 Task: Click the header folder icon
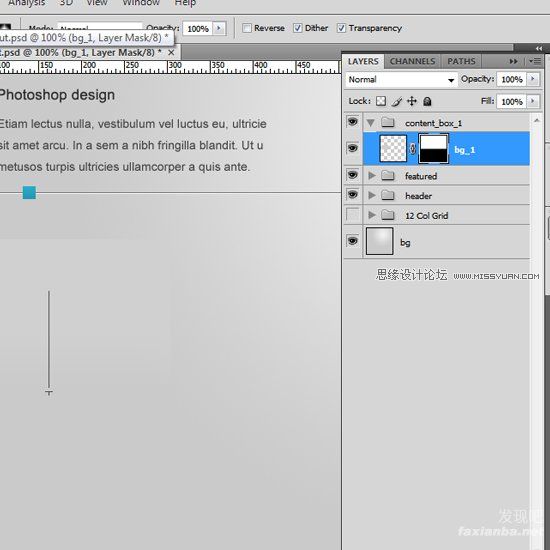coord(388,195)
